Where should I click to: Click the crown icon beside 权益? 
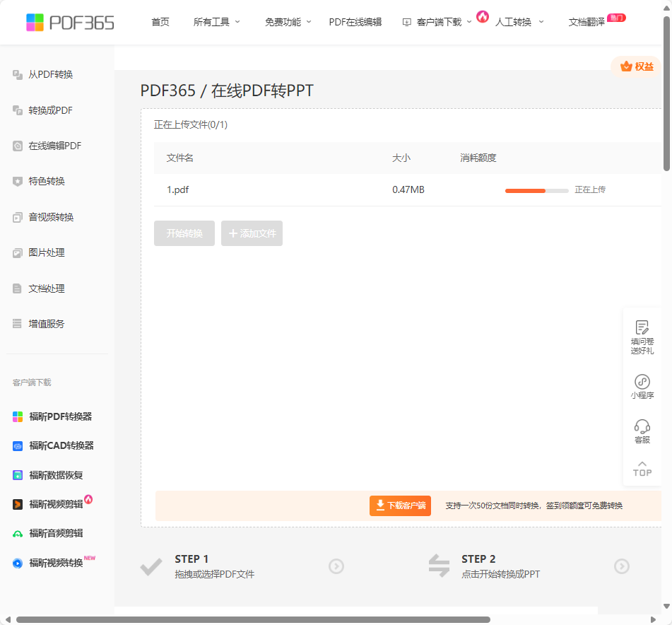coord(626,66)
